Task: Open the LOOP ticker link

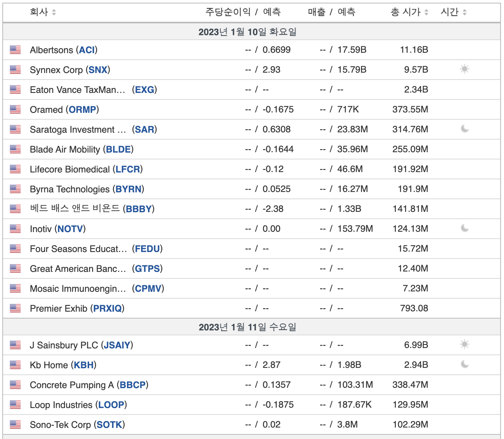Action: pos(111,405)
